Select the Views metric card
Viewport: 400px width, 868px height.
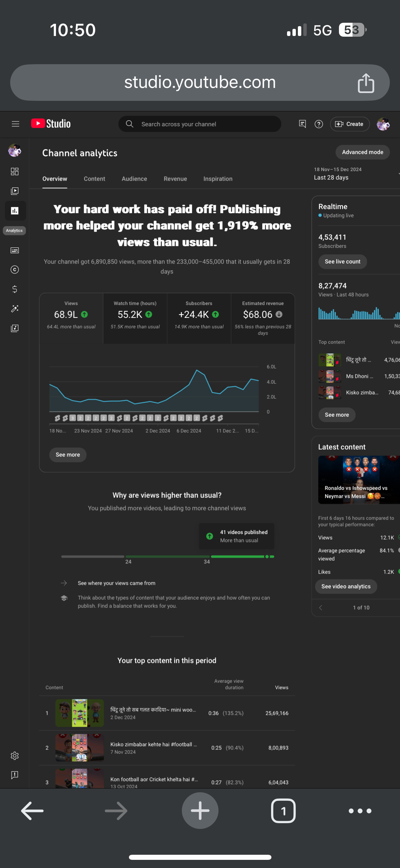(x=71, y=319)
